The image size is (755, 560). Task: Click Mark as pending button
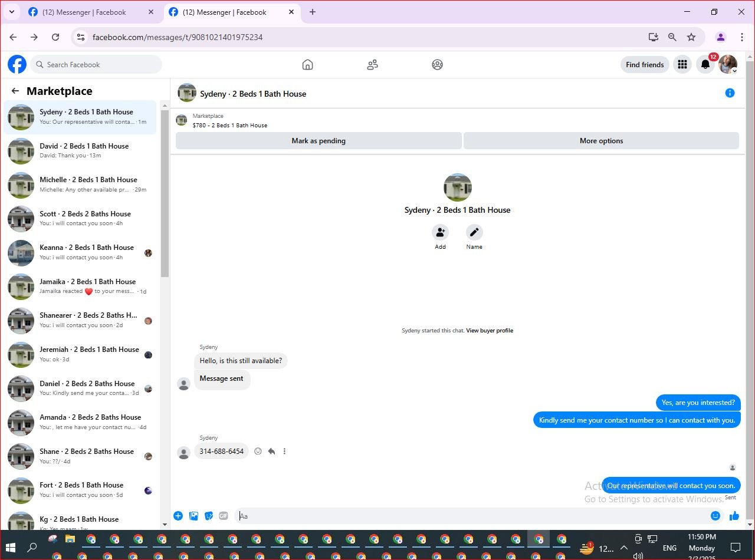click(x=319, y=141)
